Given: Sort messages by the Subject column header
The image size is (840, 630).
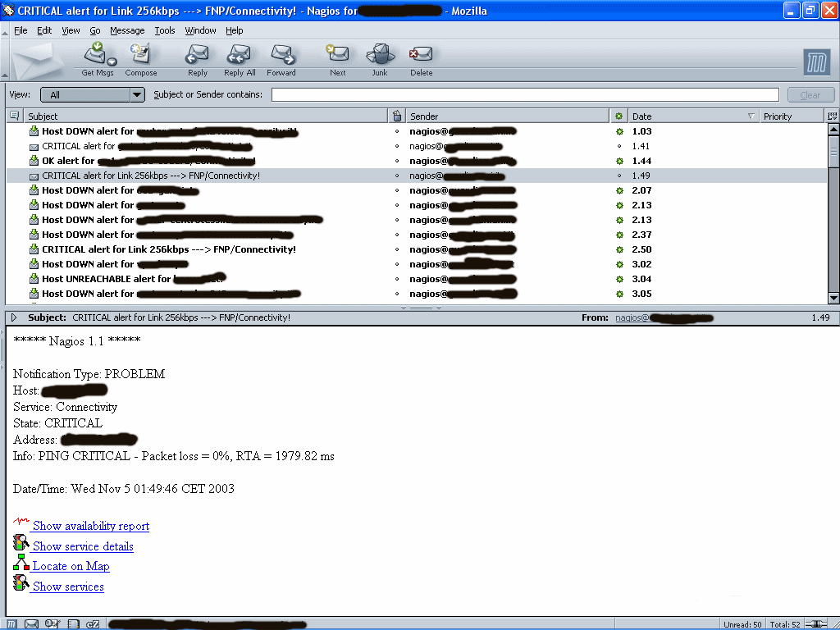Looking at the screenshot, I should pos(206,116).
